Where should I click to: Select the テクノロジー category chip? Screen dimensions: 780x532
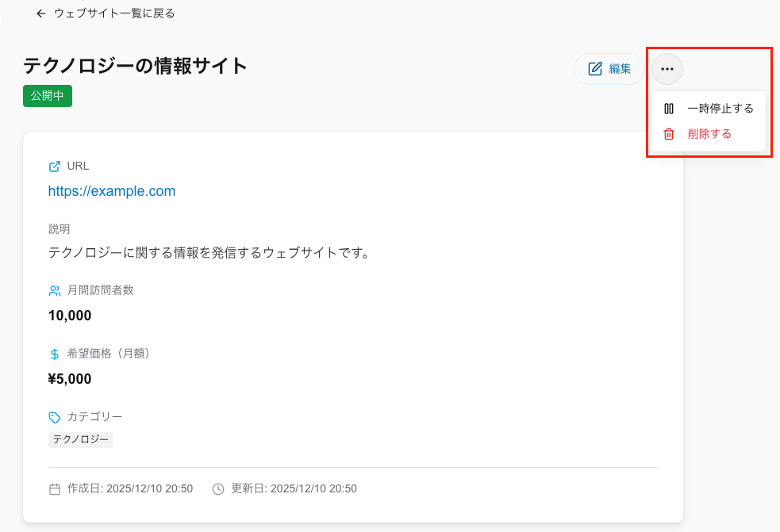pos(81,439)
